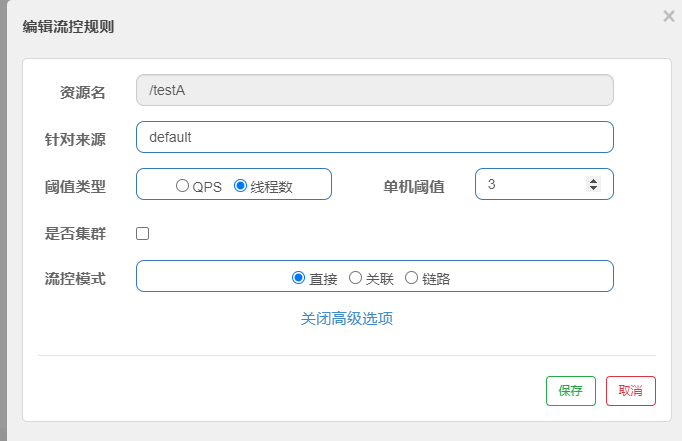Cancel editing with 取消 button

[x=631, y=391]
